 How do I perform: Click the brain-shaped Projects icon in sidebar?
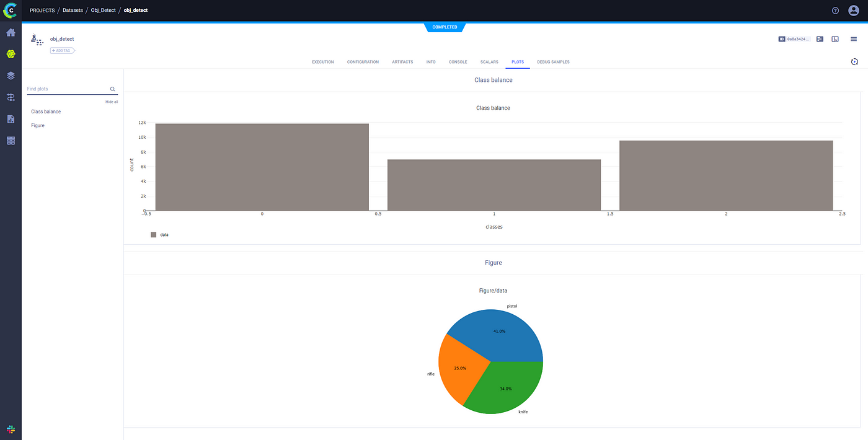(x=11, y=54)
